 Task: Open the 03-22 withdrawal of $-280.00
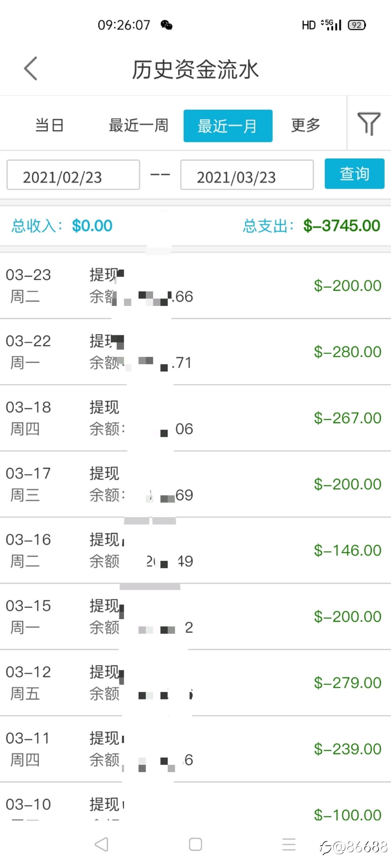click(x=195, y=352)
